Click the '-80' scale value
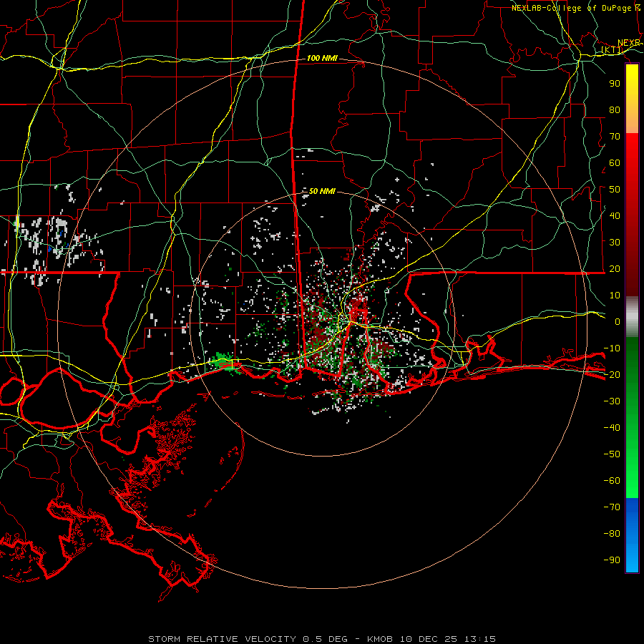Screen dimensions: 644x644 (612, 534)
